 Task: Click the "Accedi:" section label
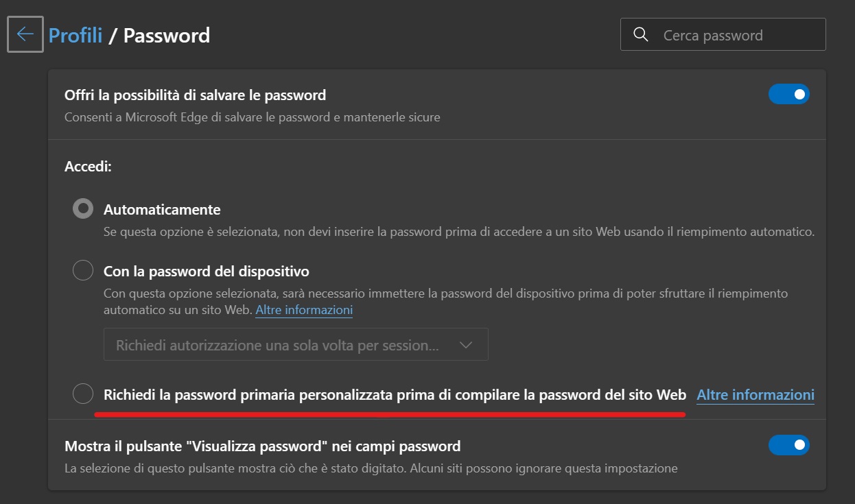tap(88, 167)
